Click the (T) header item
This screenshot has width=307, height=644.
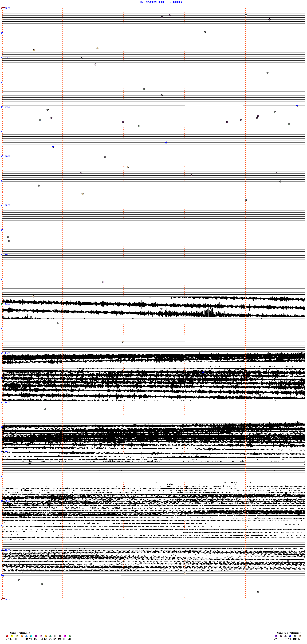pos(183,2)
